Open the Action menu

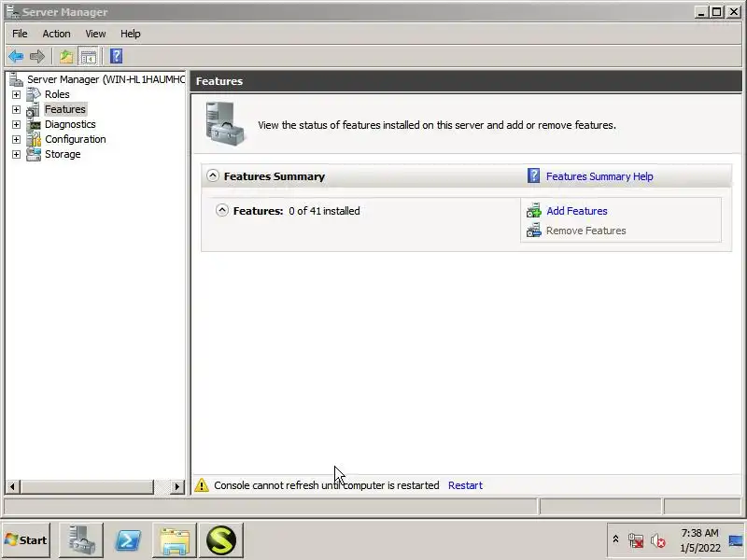tap(56, 34)
